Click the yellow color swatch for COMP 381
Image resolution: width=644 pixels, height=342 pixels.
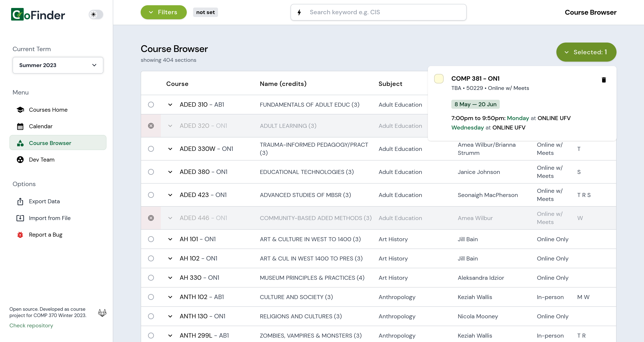[x=439, y=79]
